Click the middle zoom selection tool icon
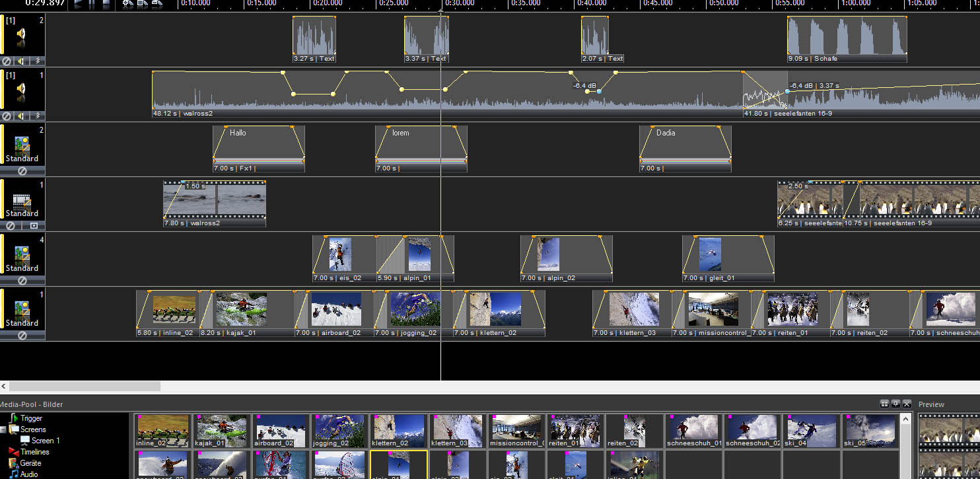The width and height of the screenshot is (980, 479). click(x=142, y=4)
